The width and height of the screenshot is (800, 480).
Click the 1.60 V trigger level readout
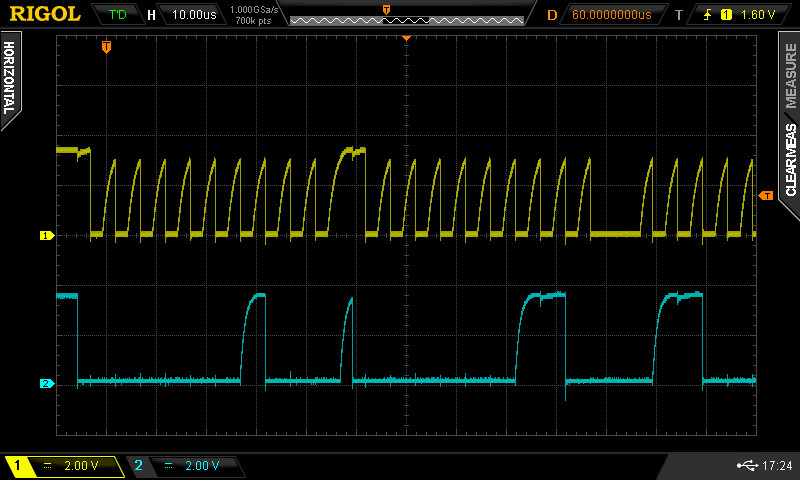758,15
